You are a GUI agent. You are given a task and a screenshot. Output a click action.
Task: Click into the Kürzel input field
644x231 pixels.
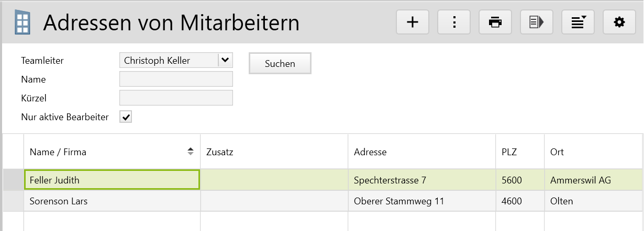point(176,98)
